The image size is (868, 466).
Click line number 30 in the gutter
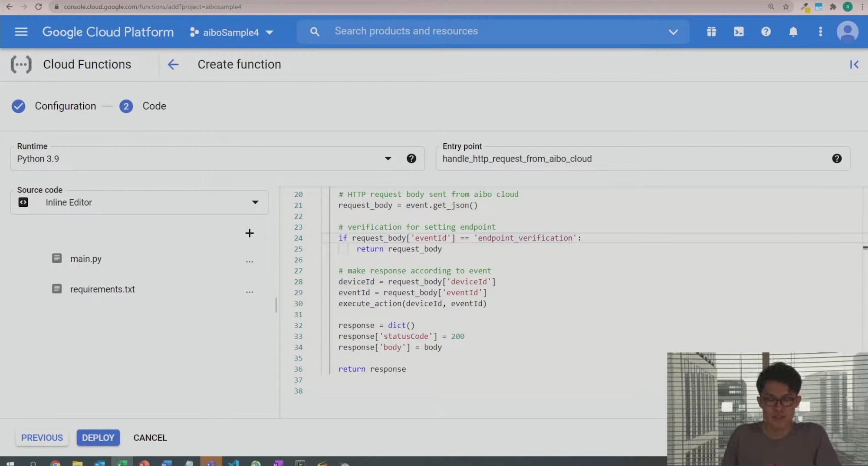click(x=298, y=304)
